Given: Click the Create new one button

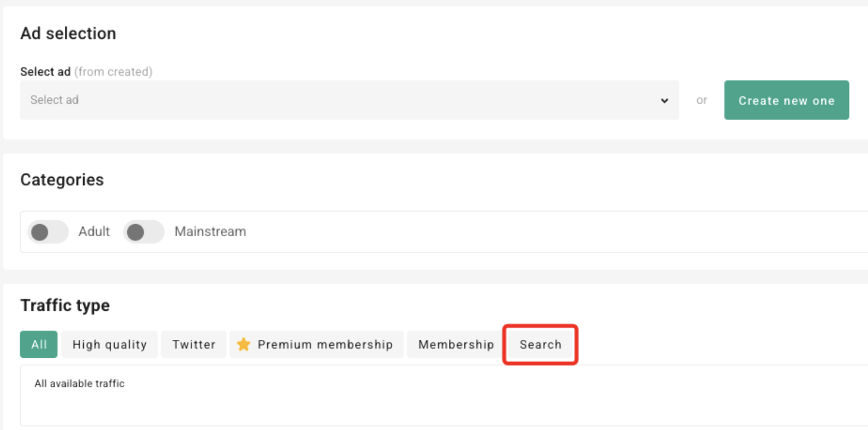Looking at the screenshot, I should 786,100.
